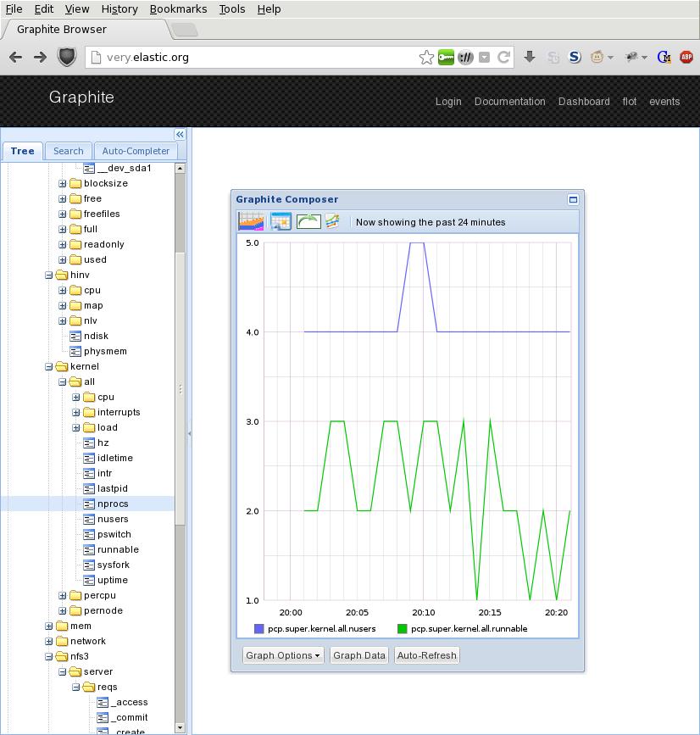Viewport: 700px width, 735px height.
Task: Expand the readonly folder
Action: click(x=63, y=245)
